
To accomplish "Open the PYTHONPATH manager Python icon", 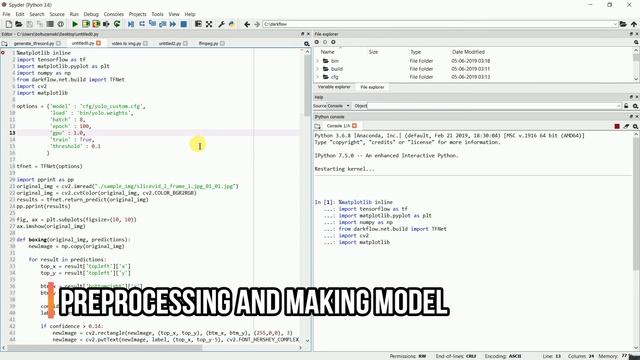I will [232, 24].
